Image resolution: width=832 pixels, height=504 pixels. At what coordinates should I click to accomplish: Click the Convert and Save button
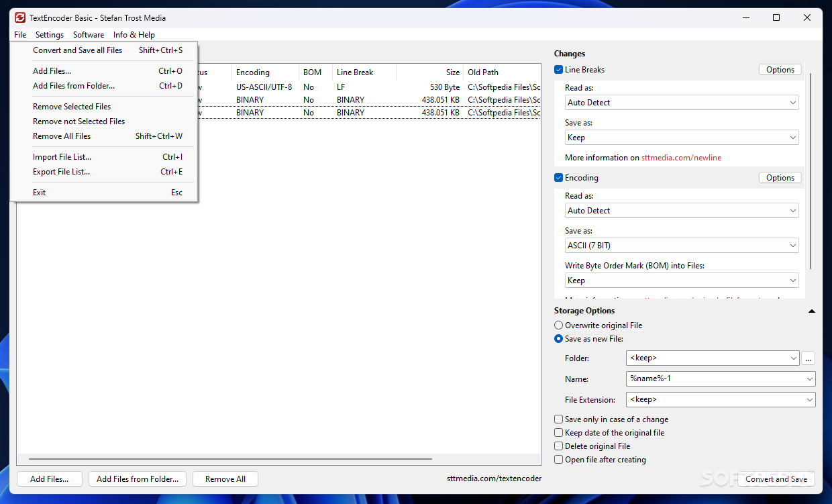[776, 479]
